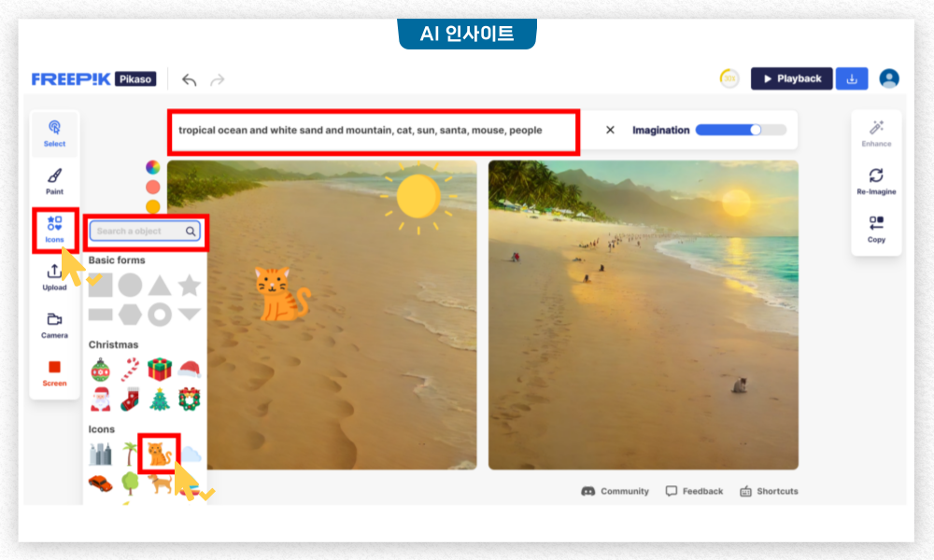Image resolution: width=934 pixels, height=560 pixels.
Task: Clear the prompt with the X button
Action: point(610,130)
